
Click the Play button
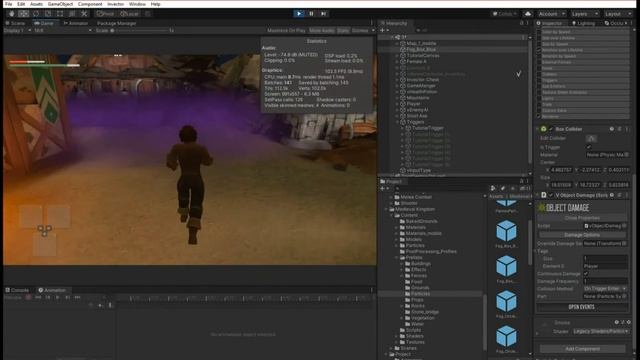(x=299, y=14)
